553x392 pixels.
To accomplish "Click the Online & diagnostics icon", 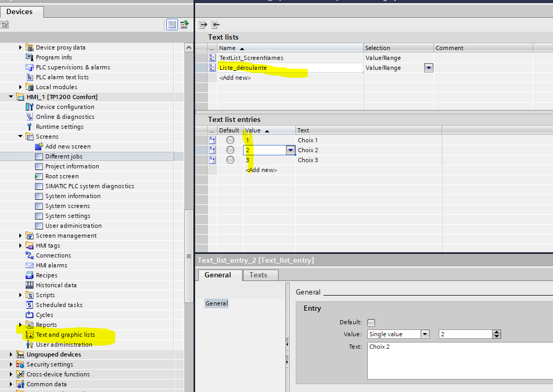I will [x=30, y=117].
